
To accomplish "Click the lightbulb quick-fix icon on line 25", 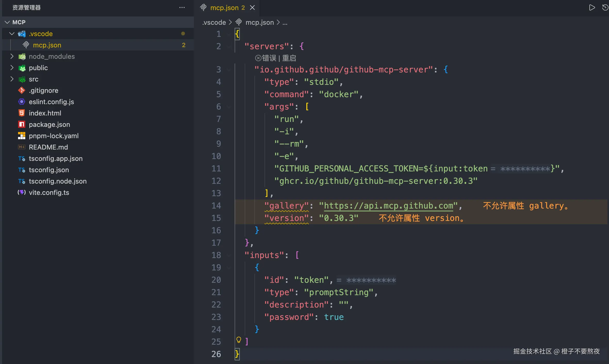I will 239,340.
